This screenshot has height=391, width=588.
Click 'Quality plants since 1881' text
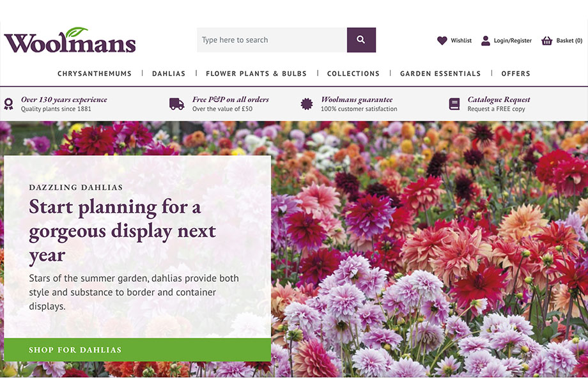[x=56, y=109]
